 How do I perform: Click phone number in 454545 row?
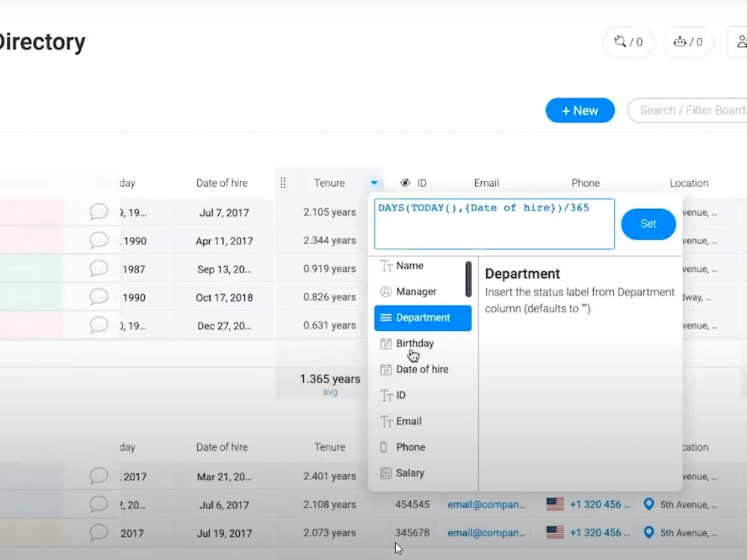(600, 504)
